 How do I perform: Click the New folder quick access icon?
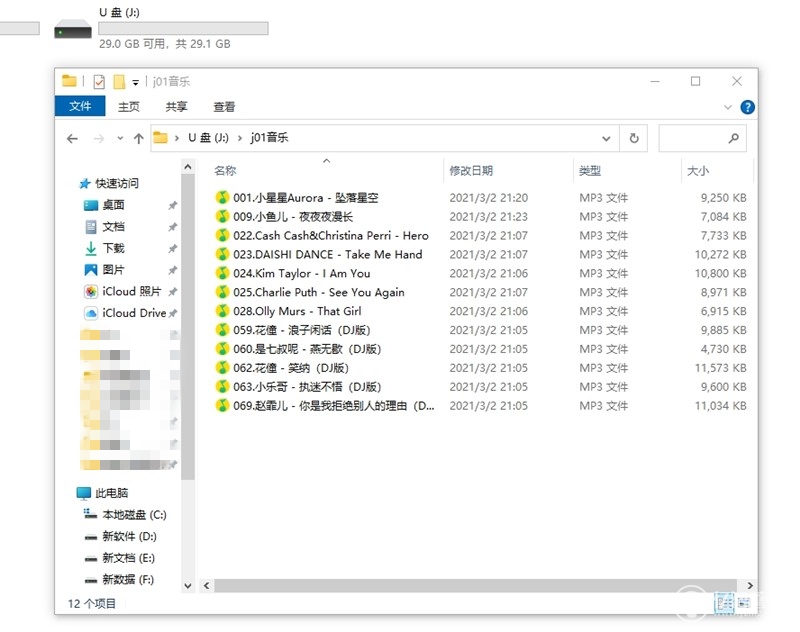119,82
